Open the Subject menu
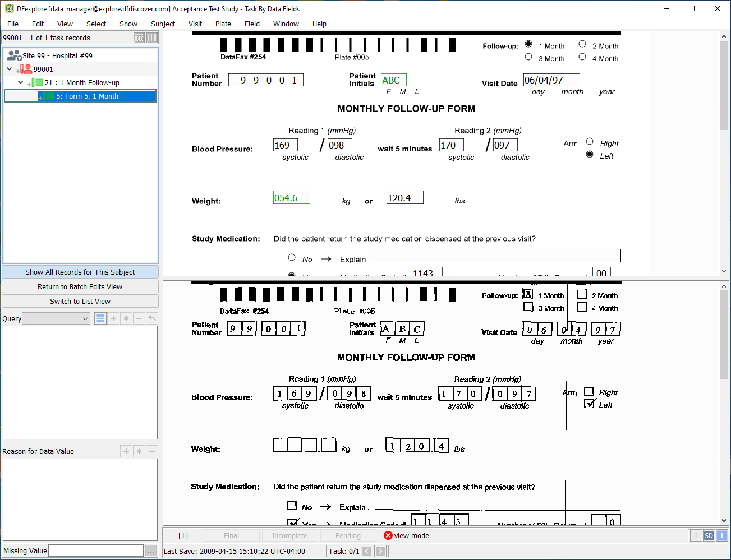Image resolution: width=731 pixels, height=560 pixels. pos(163,24)
